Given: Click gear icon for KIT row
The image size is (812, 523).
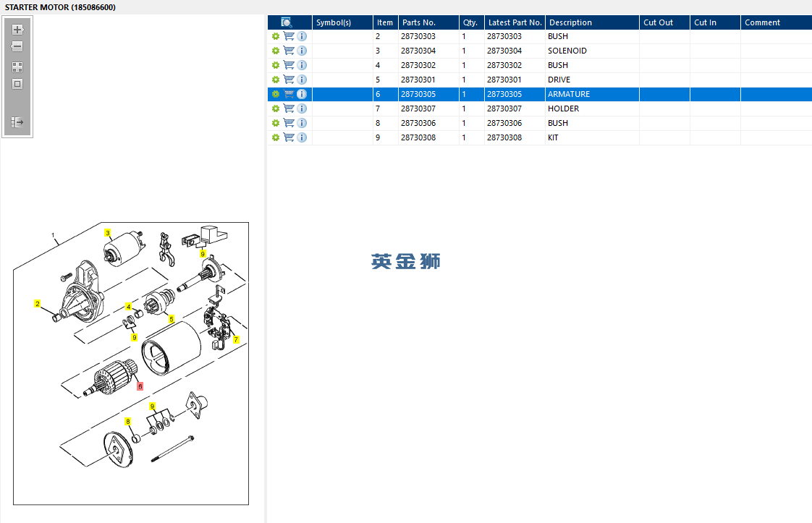Looking at the screenshot, I should point(276,137).
